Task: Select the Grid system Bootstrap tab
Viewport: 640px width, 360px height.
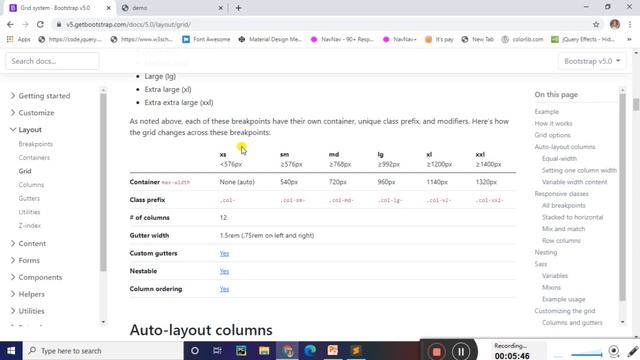Action: click(x=59, y=8)
